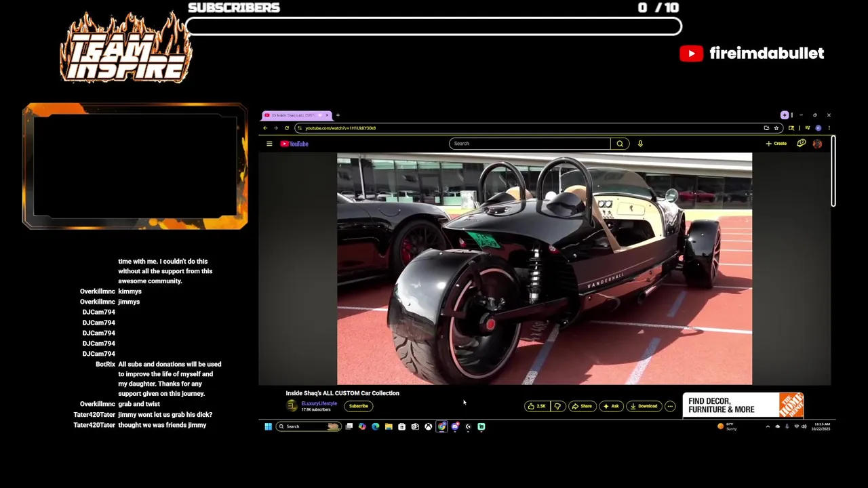This screenshot has height=488, width=868.
Task: Open the Microsoft Store taskbar icon
Action: pyautogui.click(x=401, y=426)
